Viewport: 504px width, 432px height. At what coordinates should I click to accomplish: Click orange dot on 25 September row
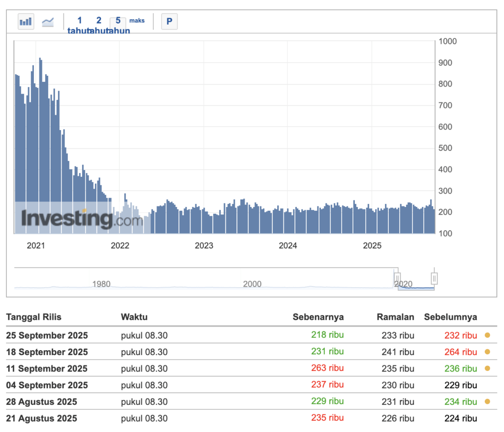(x=487, y=335)
